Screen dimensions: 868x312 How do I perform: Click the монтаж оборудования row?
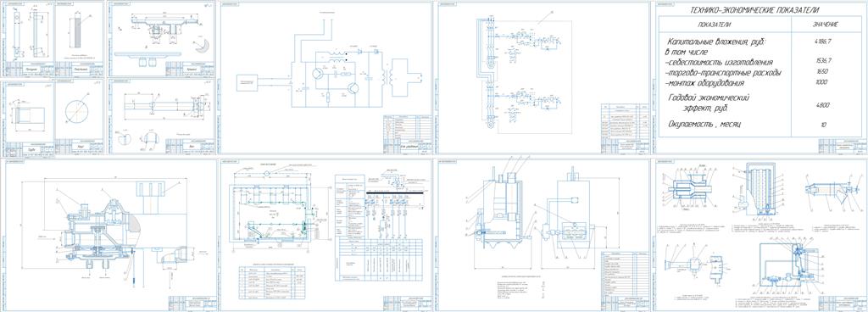pyautogui.click(x=704, y=83)
